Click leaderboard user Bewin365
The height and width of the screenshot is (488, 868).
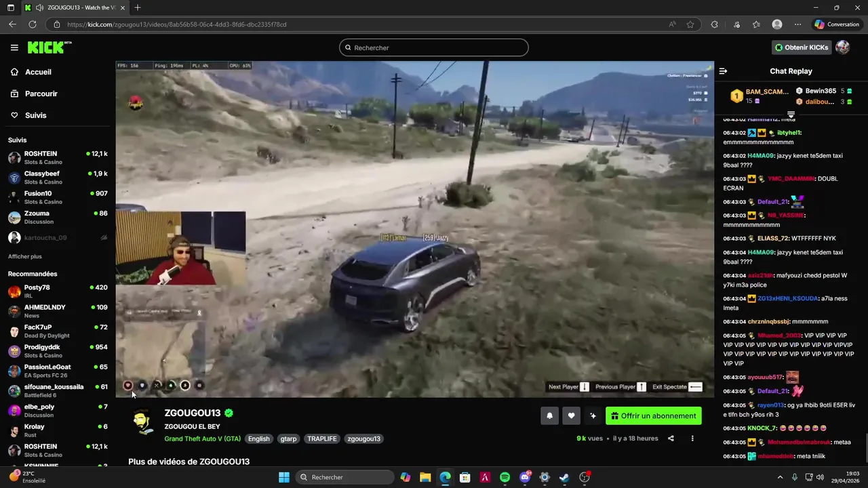tap(821, 91)
